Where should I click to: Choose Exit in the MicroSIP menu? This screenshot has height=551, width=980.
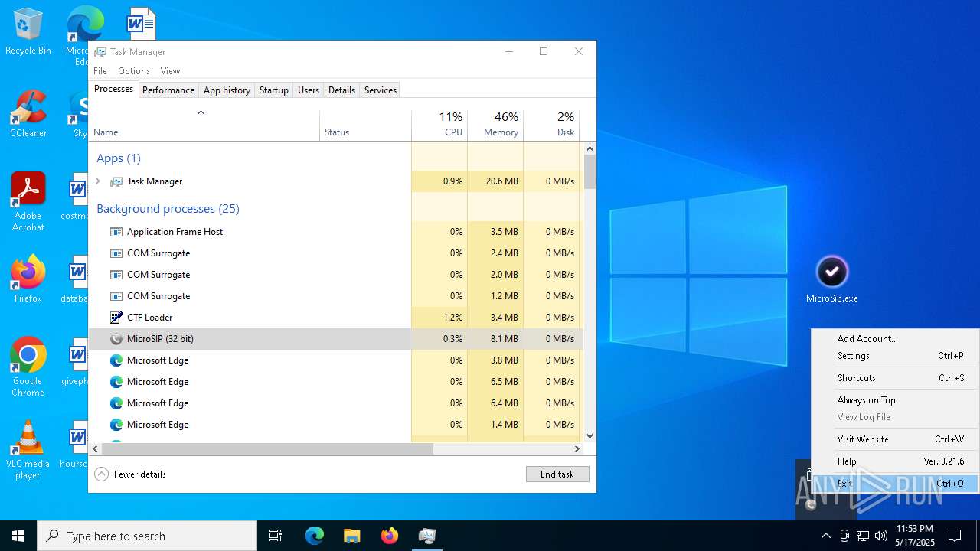(895, 484)
